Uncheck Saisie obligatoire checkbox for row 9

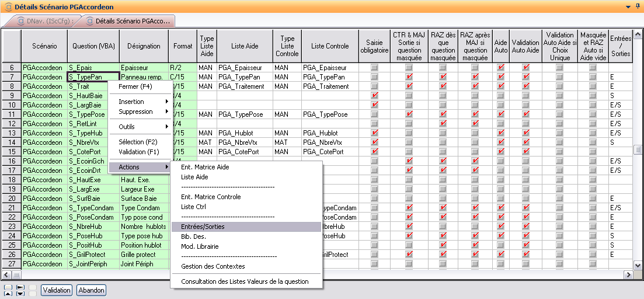click(x=374, y=95)
